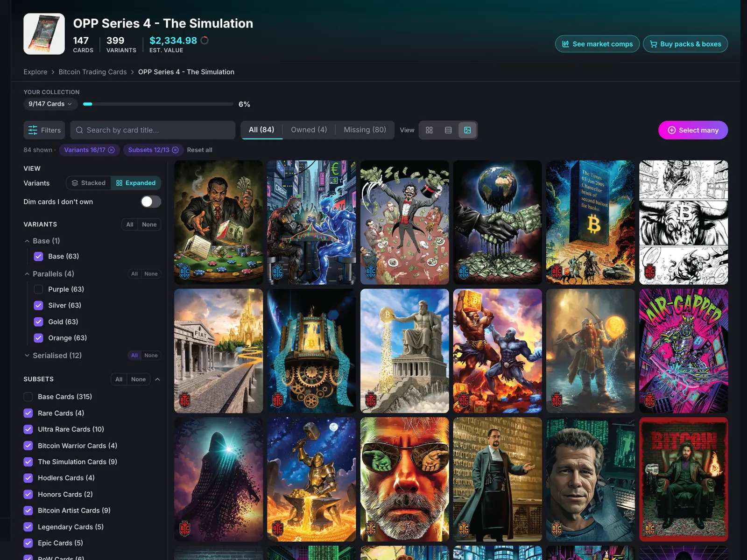Collapse the Subsets section chevron
Screen dimensions: 747x560
coord(157,379)
